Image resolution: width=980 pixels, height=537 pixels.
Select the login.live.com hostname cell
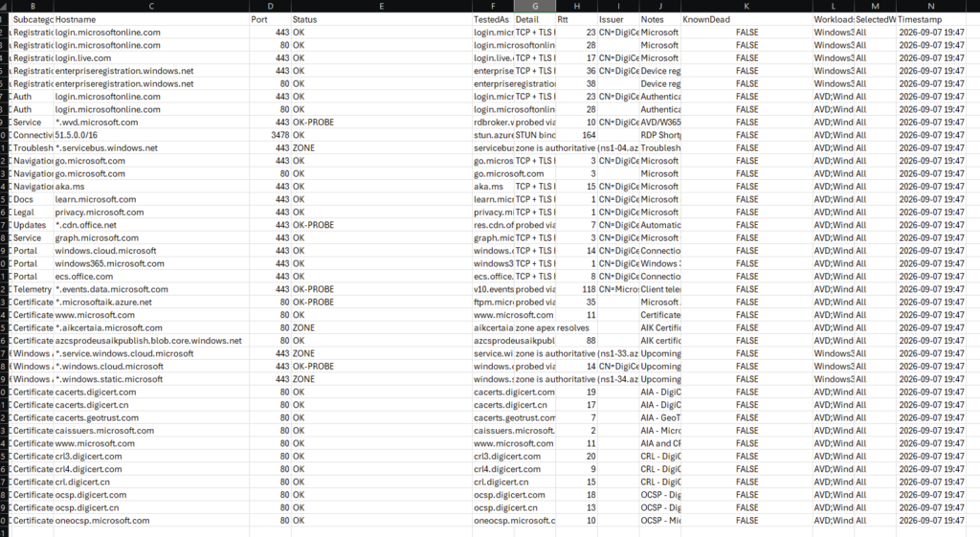point(152,58)
